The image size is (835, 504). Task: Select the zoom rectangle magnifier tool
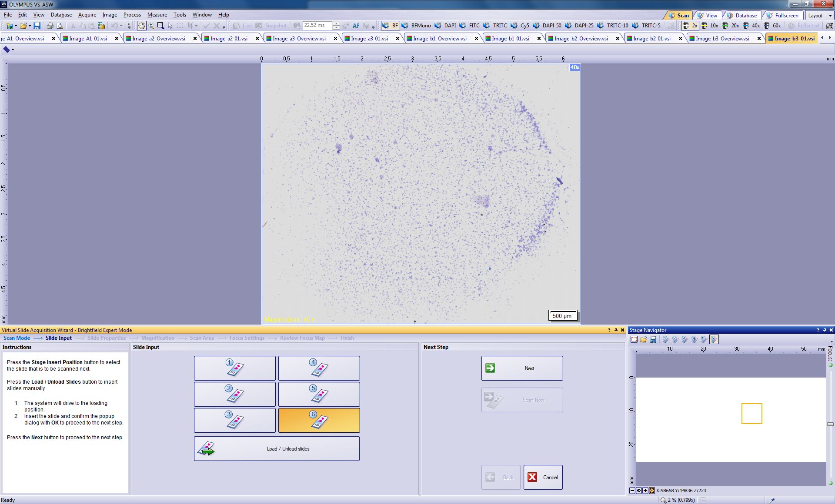(160, 26)
